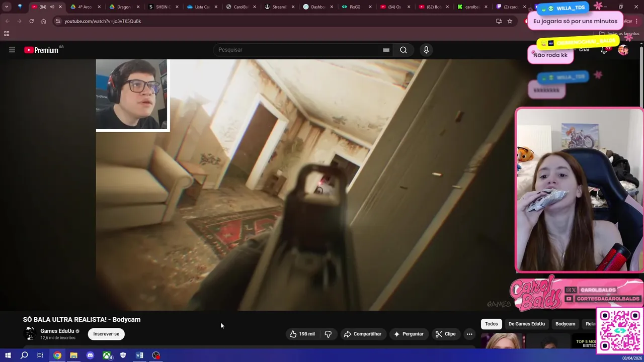
Task: Switch to the SHEIN tab
Action: pyautogui.click(x=163, y=7)
